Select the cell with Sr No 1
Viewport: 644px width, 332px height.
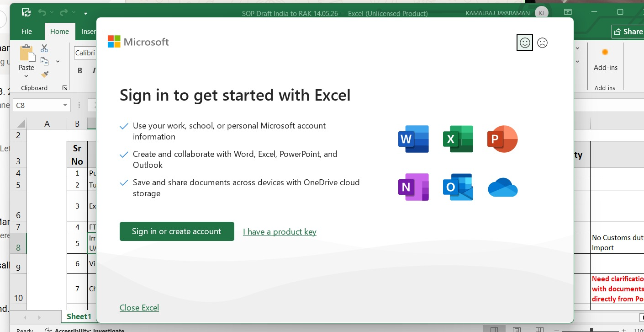tap(77, 173)
